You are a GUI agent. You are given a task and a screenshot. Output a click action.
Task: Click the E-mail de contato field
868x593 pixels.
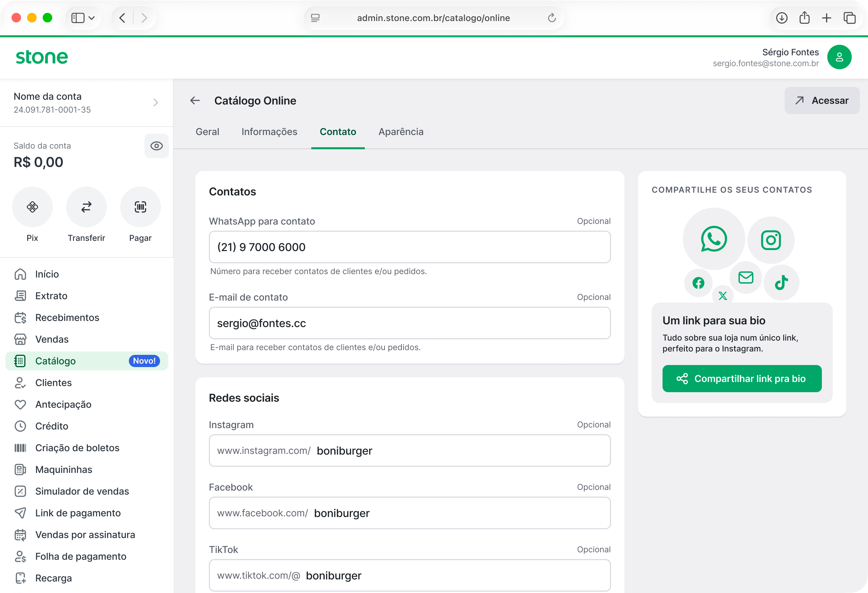(410, 323)
